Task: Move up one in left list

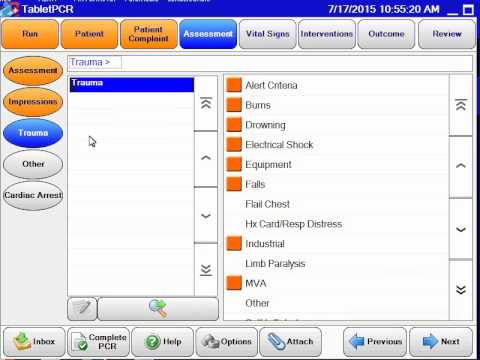Action: [206, 159]
